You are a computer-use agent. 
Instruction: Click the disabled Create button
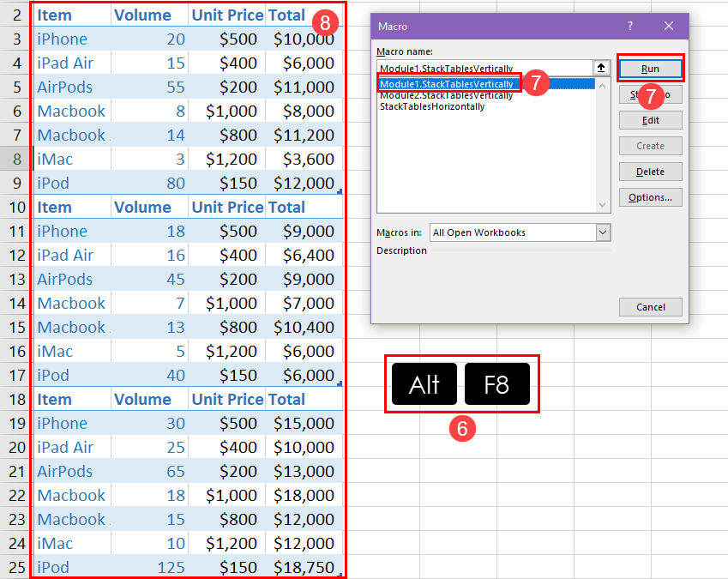pos(650,146)
